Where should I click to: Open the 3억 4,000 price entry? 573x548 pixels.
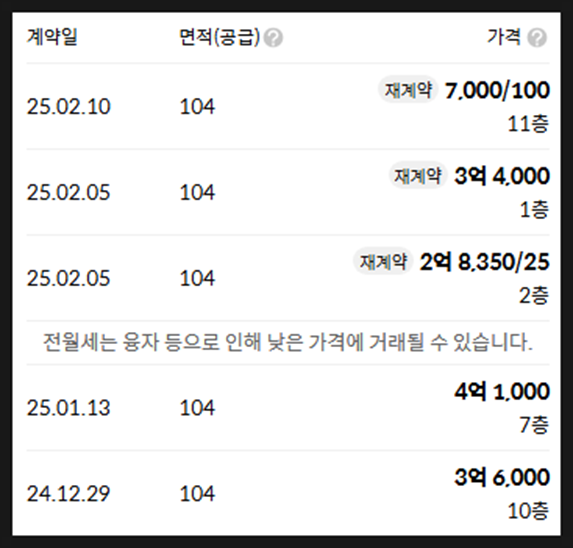point(502,176)
